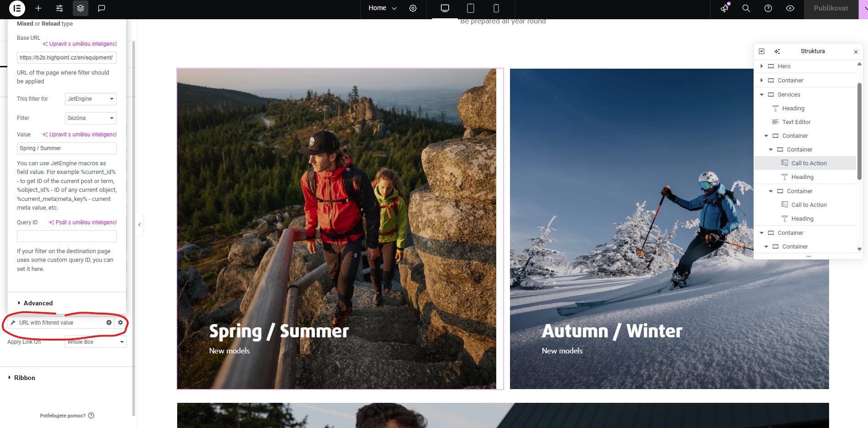
Task: Click the Value field Spring / Summer
Action: pyautogui.click(x=67, y=148)
